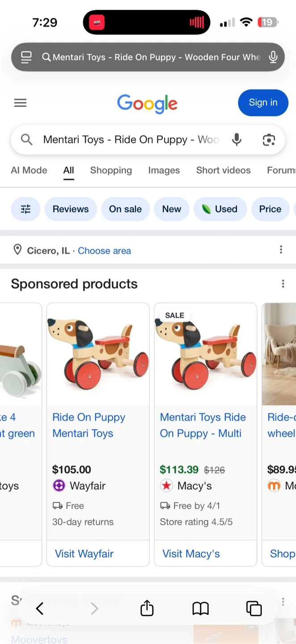Open Safari tabs overview
This screenshot has width=296, height=644.
[254, 608]
